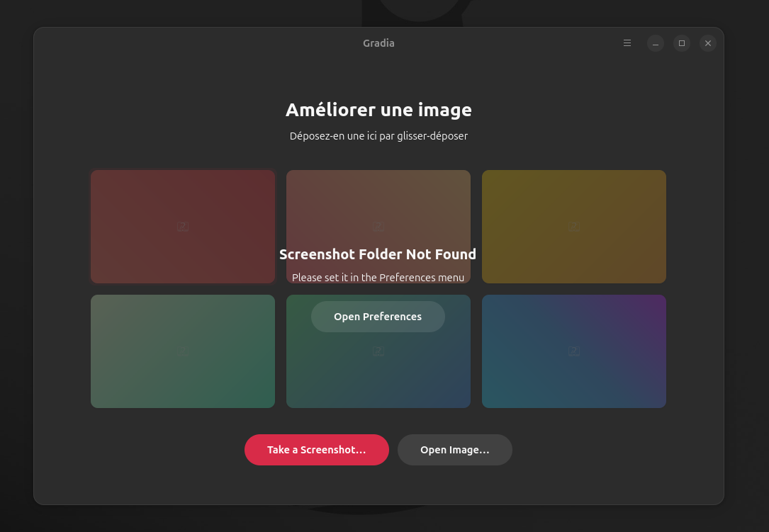The width and height of the screenshot is (769, 532).
Task: Click the placeholder icon in the blue-purple tile
Action: 574,351
